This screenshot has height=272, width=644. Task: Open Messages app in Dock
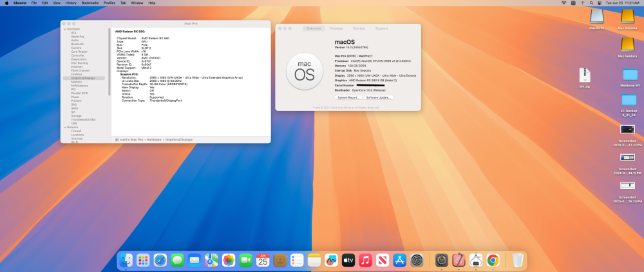pyautogui.click(x=178, y=260)
